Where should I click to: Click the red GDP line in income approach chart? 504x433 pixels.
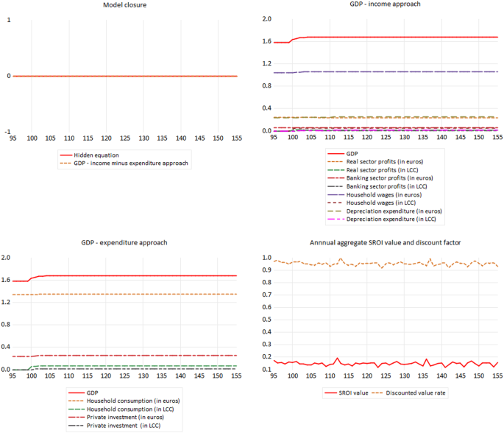pos(386,37)
